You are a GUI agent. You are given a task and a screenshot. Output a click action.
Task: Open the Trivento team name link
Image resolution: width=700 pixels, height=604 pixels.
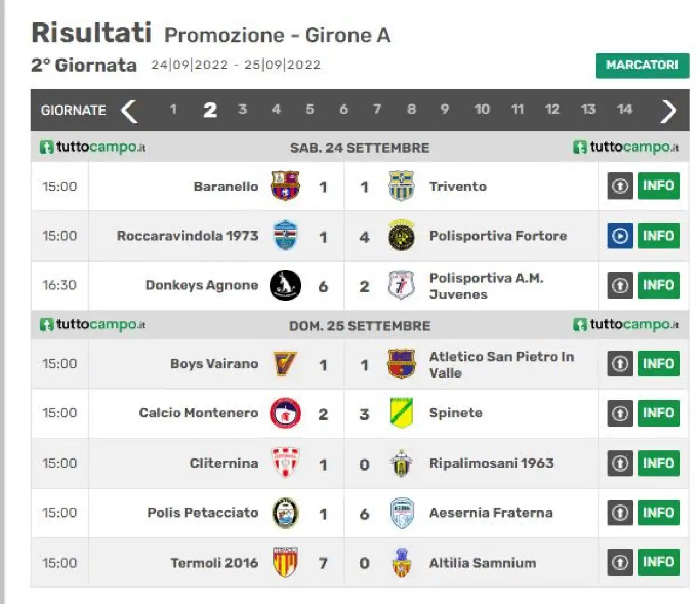pos(458,187)
